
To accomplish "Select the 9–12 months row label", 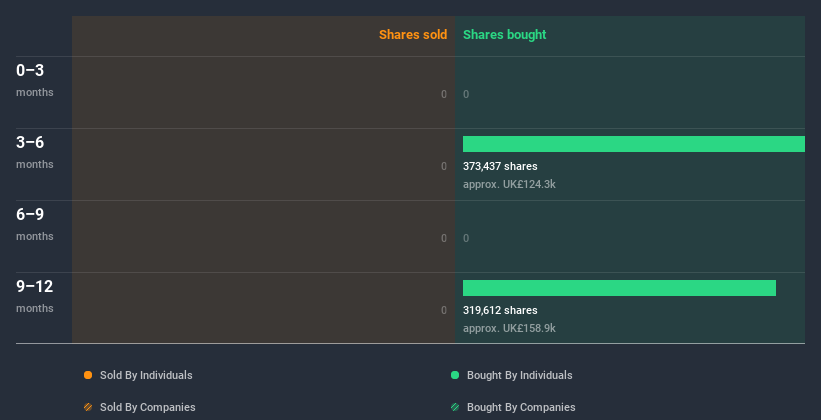I will 35,296.
